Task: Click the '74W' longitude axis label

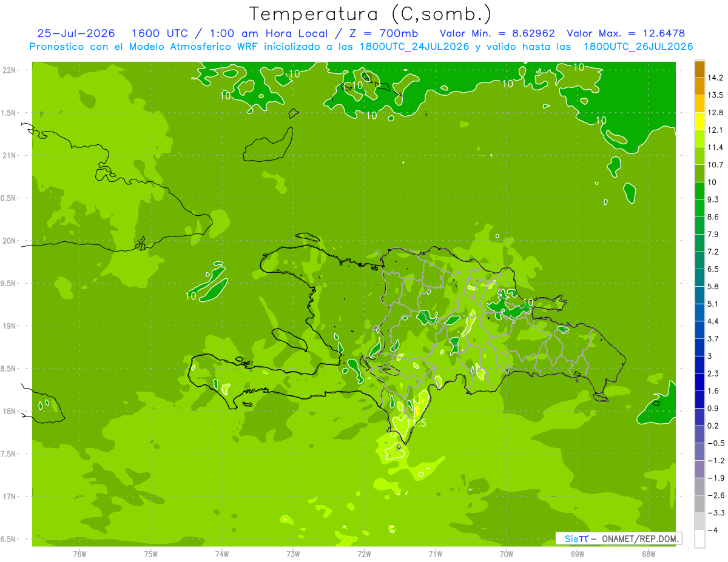Action: coord(222,554)
